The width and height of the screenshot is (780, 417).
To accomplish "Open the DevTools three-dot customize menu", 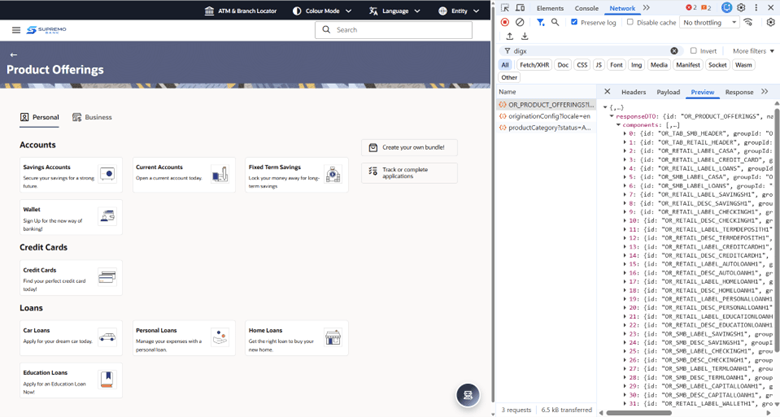I will pyautogui.click(x=756, y=7).
